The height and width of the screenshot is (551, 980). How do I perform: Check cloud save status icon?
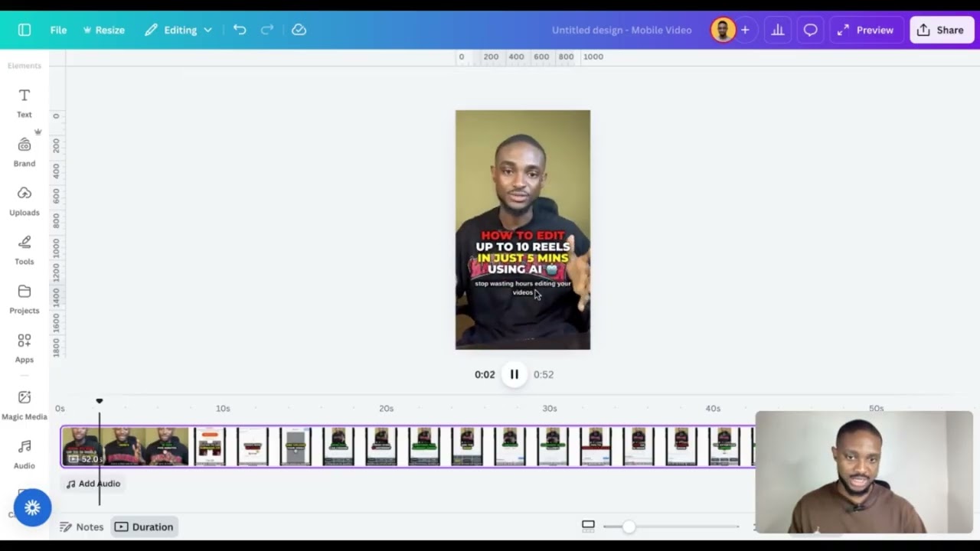point(299,30)
